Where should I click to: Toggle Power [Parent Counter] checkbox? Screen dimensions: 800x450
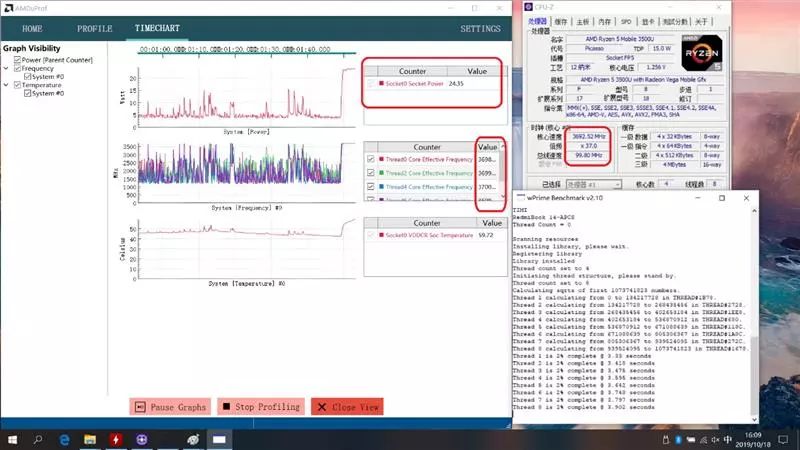[x=17, y=60]
